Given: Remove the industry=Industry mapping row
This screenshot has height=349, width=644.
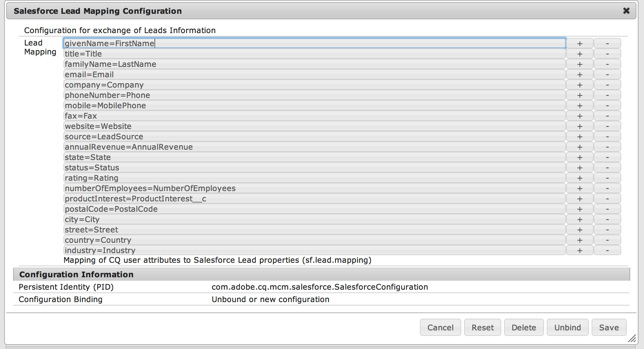Looking at the screenshot, I should (607, 250).
